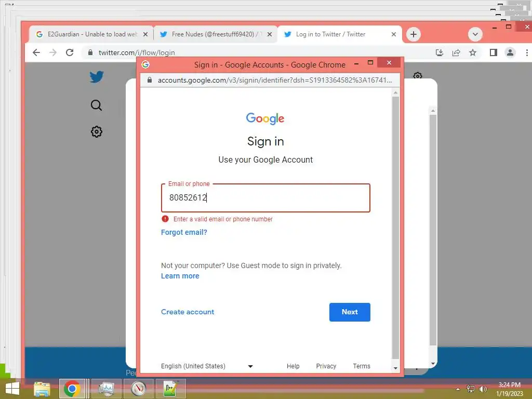Open Windows Start button

point(12,389)
